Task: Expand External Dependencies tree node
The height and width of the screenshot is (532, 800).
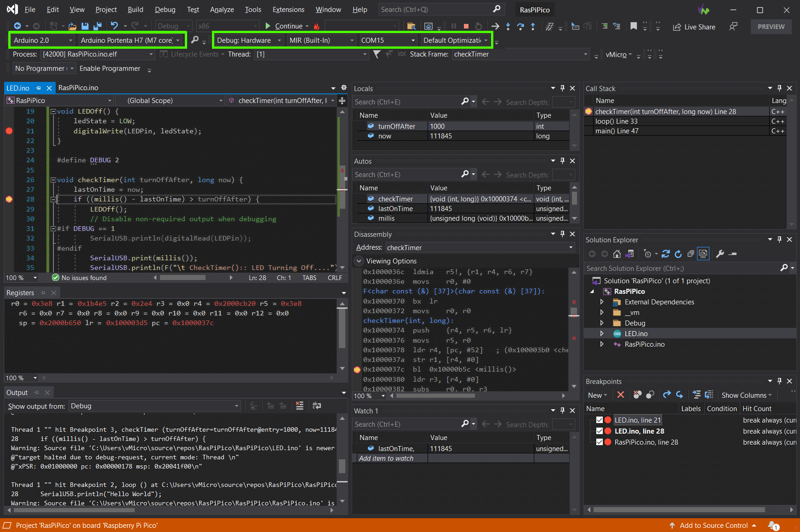Action: [x=602, y=302]
